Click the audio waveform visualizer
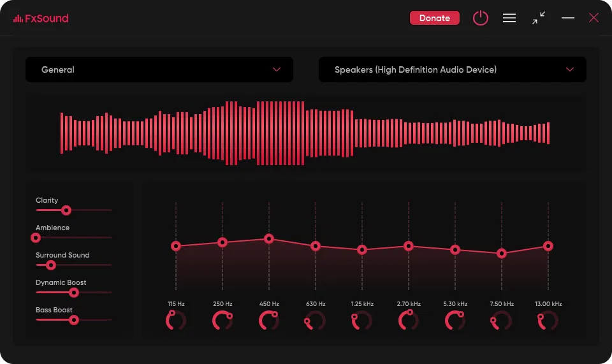 (305, 133)
